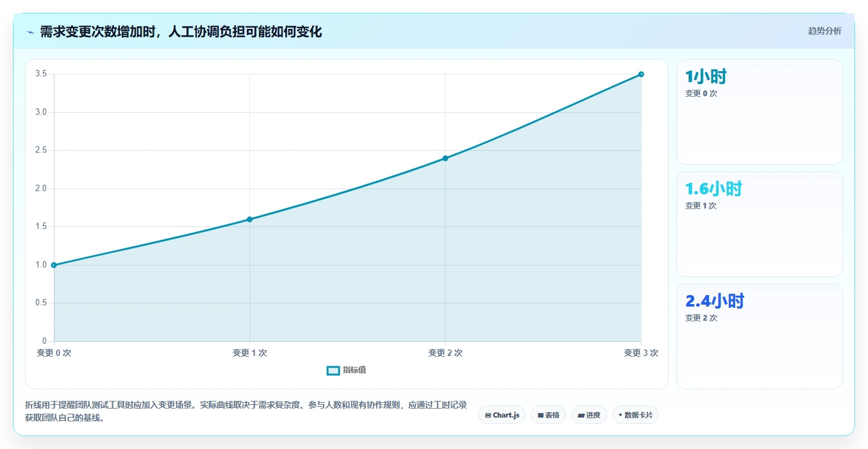Click x-axis label 变更 2 次

click(446, 353)
